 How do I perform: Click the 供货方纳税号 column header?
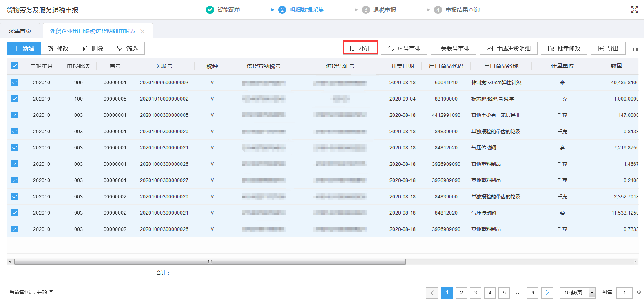point(263,66)
